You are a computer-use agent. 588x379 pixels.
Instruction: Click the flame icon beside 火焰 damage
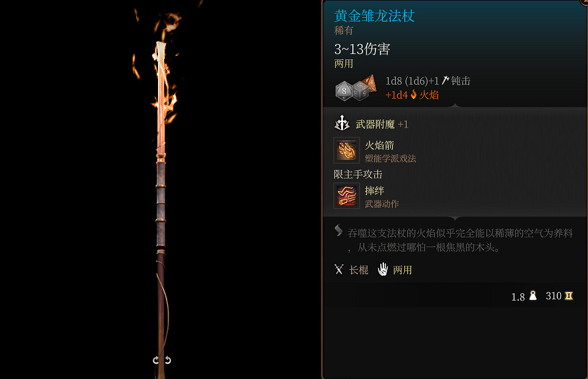point(413,94)
